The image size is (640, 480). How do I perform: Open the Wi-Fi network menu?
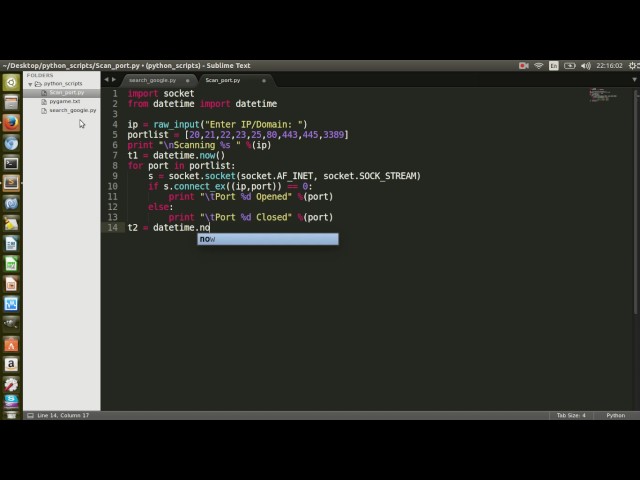click(x=539, y=66)
